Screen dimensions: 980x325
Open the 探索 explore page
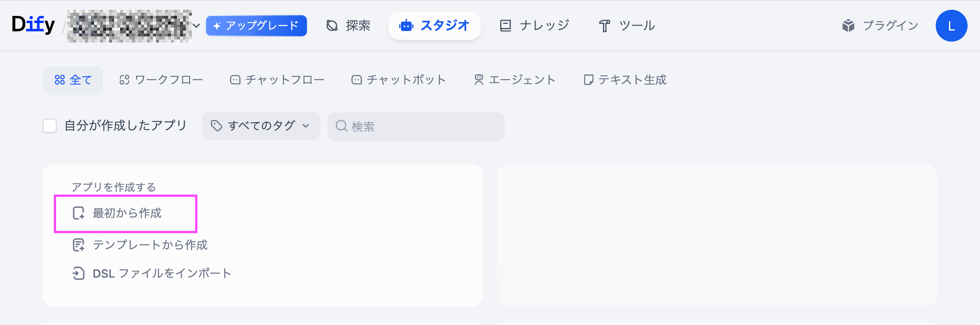coord(348,26)
